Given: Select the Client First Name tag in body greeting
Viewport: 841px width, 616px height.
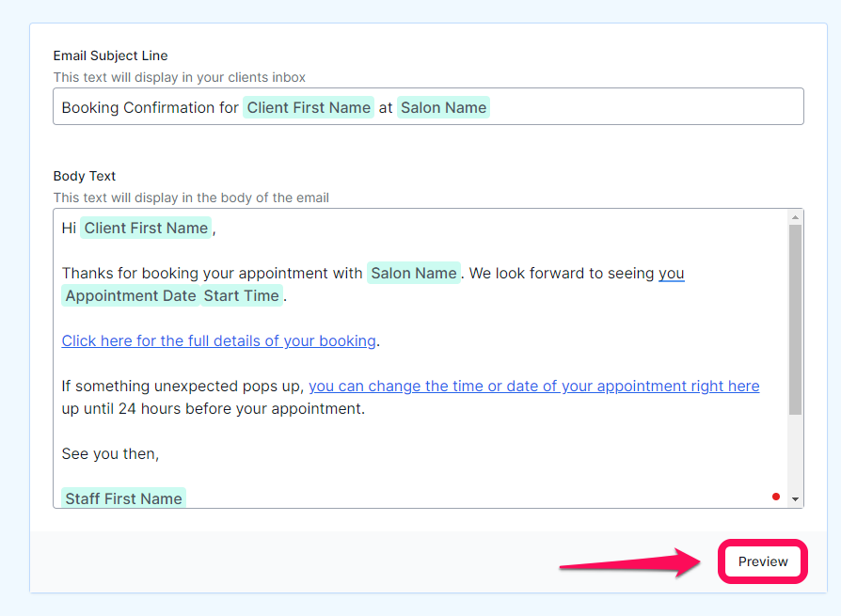Looking at the screenshot, I should tap(146, 228).
